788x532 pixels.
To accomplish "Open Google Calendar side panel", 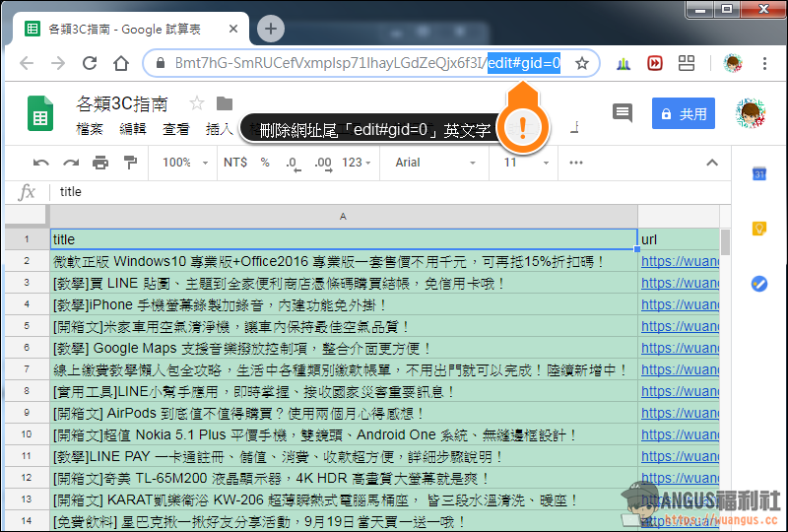I will (759, 174).
